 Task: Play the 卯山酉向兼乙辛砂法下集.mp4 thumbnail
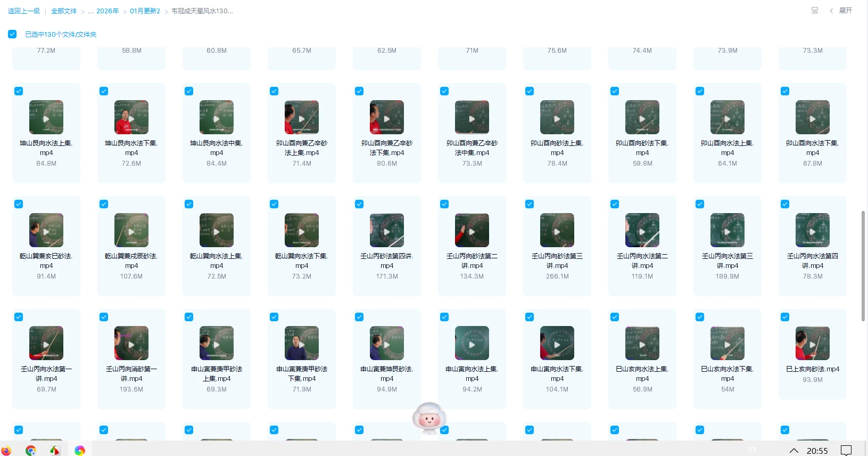[387, 117]
